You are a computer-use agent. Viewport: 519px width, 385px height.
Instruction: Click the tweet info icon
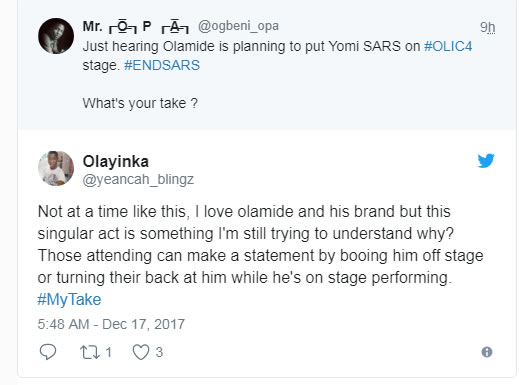(x=487, y=352)
